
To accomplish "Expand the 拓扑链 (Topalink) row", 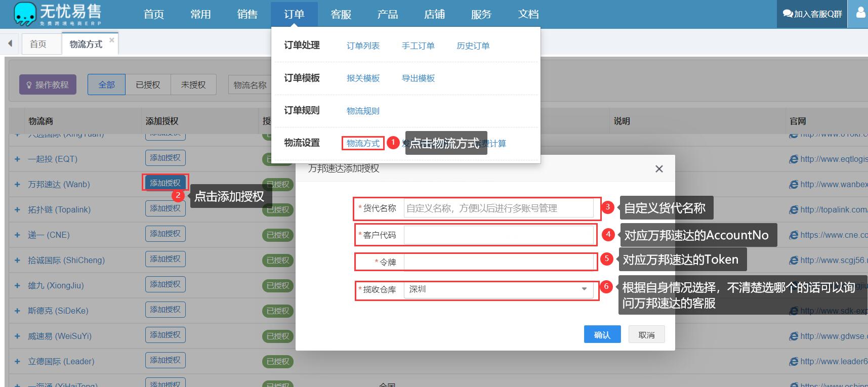I will [17, 209].
